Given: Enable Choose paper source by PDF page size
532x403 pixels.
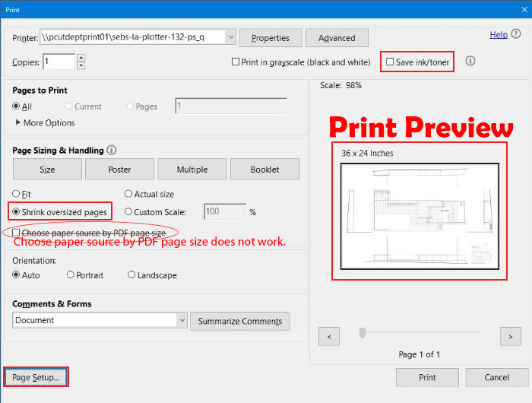Looking at the screenshot, I should tap(16, 233).
